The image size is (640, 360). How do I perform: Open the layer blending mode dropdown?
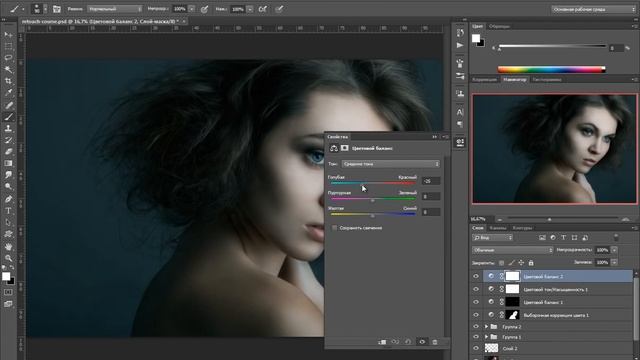pyautogui.click(x=513, y=250)
